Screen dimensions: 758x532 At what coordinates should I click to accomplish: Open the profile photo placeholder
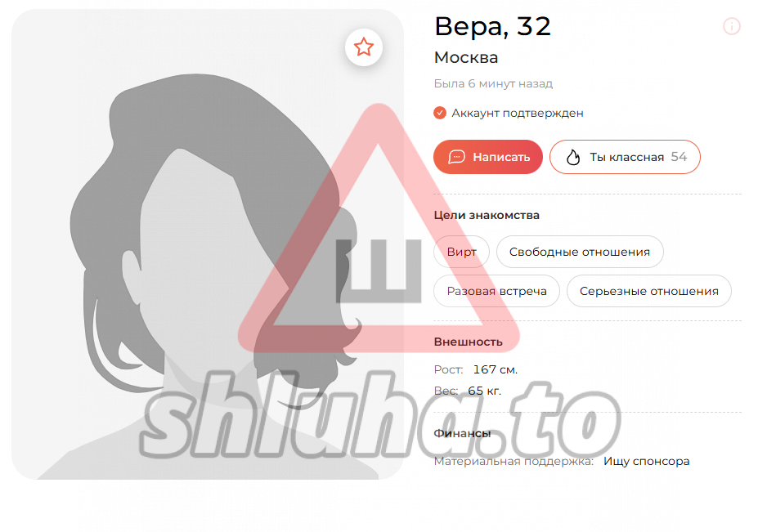(208, 244)
